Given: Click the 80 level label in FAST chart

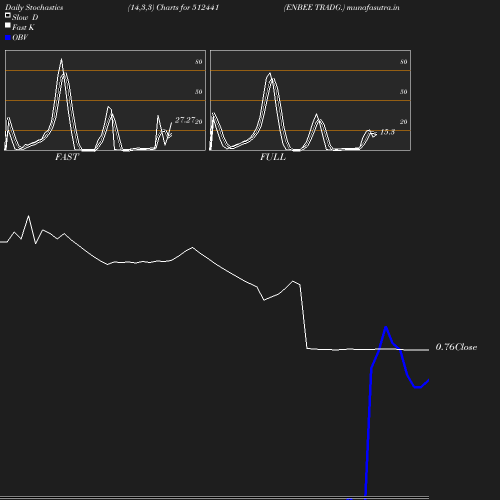Looking at the screenshot, I should (199, 62).
